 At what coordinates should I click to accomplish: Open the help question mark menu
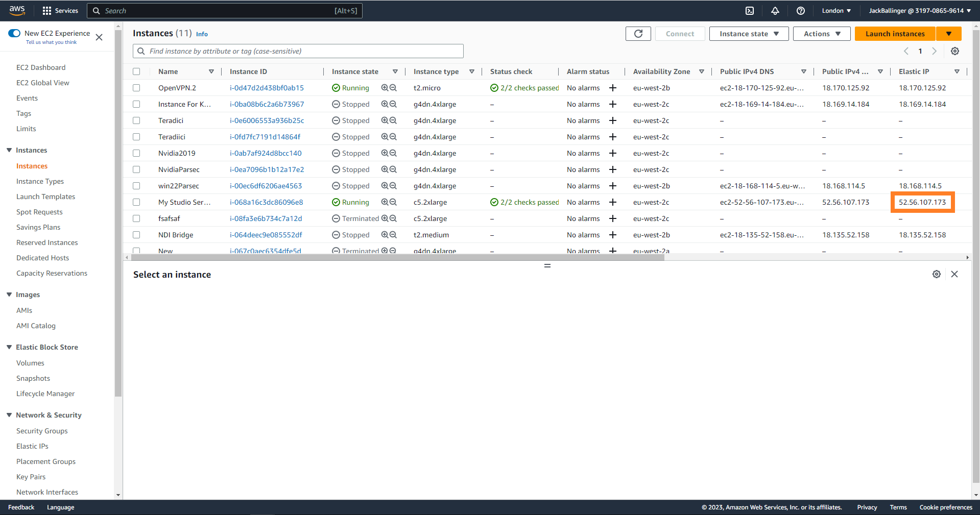pos(801,11)
